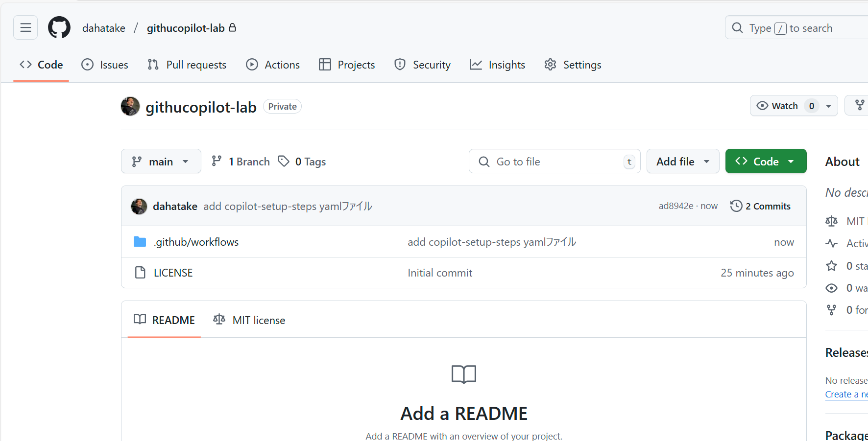Image resolution: width=868 pixels, height=441 pixels.
Task: Click the search magnifier icon
Action: pos(737,27)
